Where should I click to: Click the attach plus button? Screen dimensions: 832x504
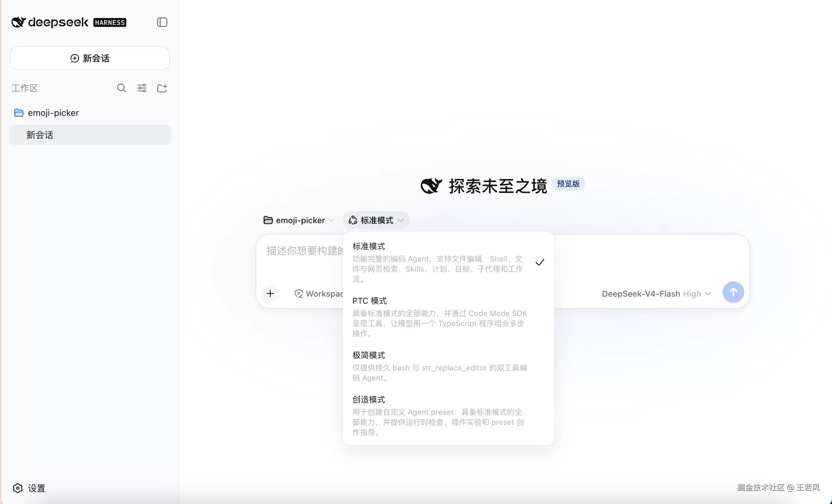[270, 293]
